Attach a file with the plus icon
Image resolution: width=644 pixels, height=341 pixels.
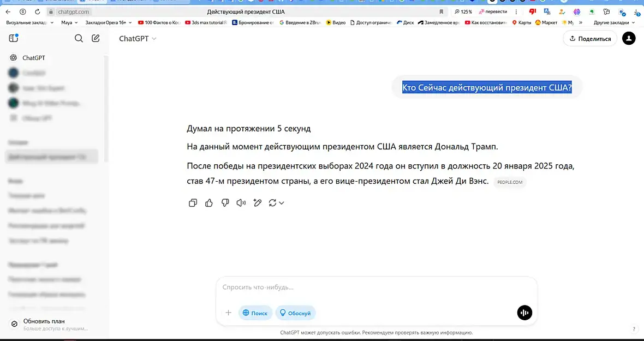(228, 313)
